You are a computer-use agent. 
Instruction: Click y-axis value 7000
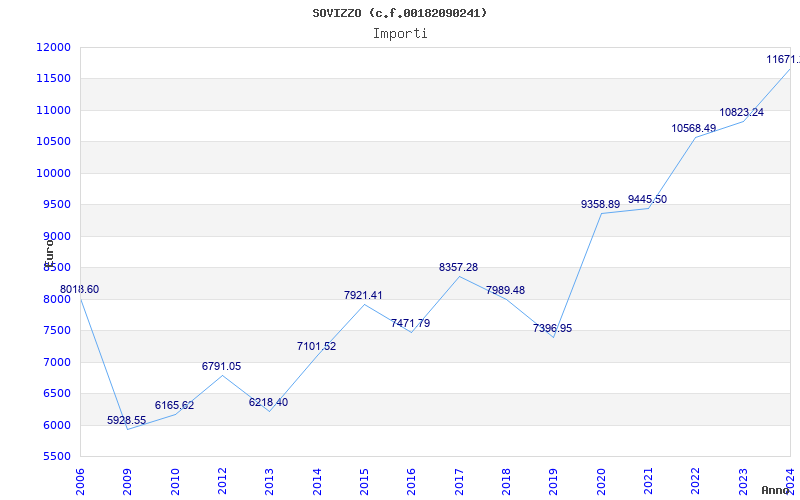[x=56, y=362]
